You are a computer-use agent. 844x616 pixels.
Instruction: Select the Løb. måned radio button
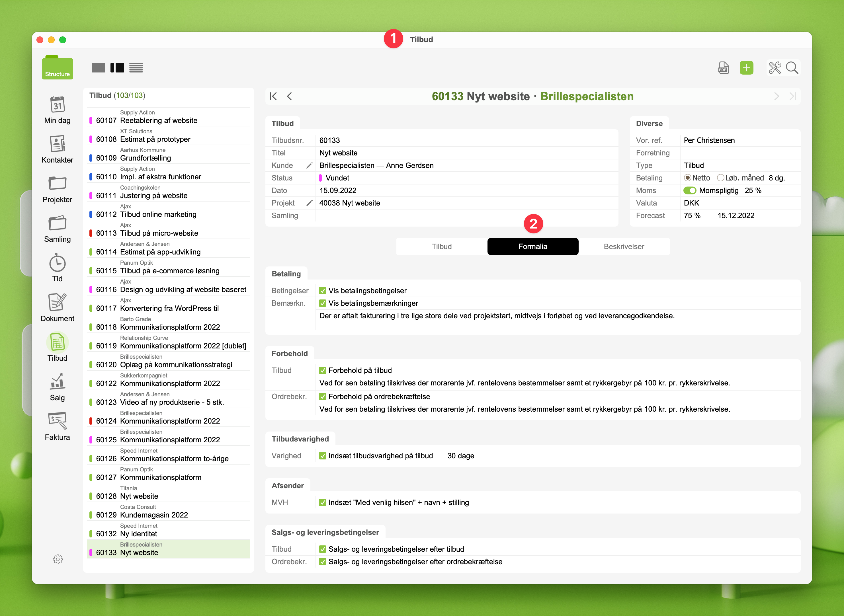[720, 178]
